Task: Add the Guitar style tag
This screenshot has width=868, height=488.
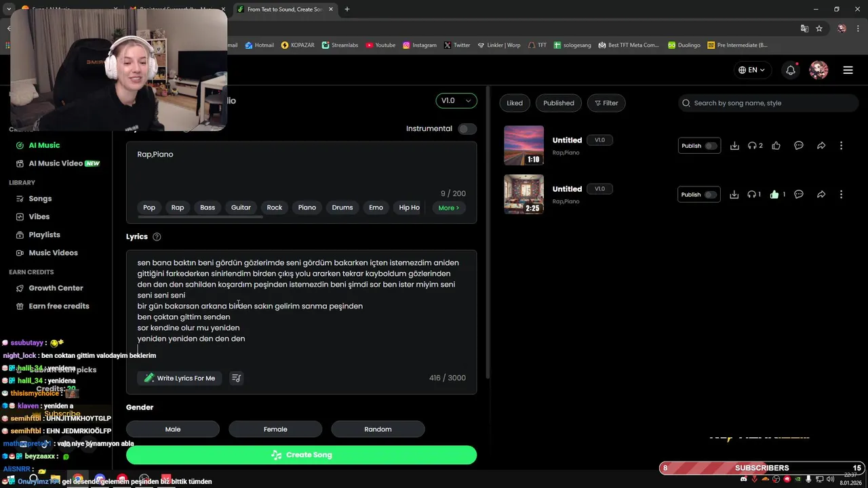Action: point(241,207)
